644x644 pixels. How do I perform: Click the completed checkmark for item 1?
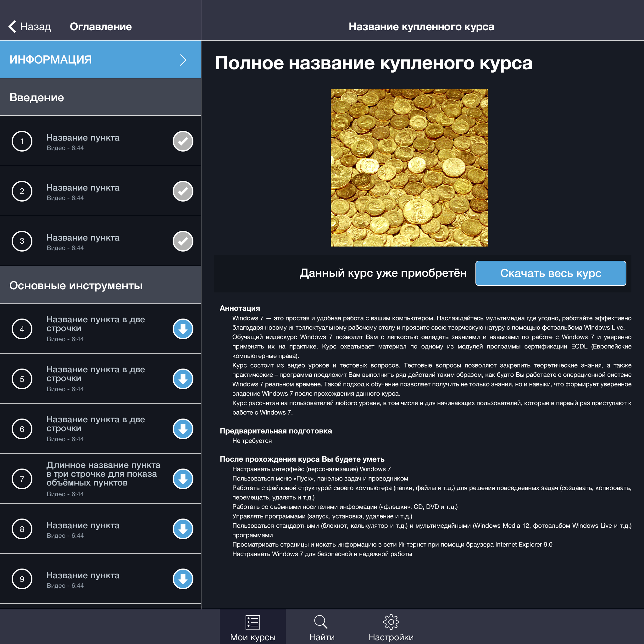pyautogui.click(x=183, y=141)
